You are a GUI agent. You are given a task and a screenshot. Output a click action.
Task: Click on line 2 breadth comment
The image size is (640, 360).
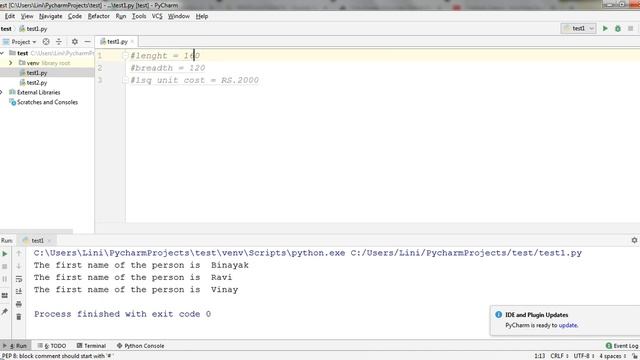(168, 68)
